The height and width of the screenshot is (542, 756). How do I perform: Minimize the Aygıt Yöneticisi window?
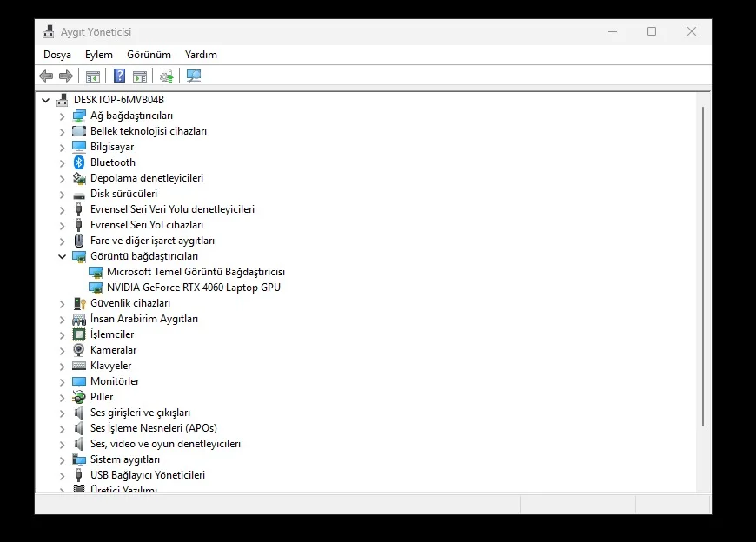[613, 32]
